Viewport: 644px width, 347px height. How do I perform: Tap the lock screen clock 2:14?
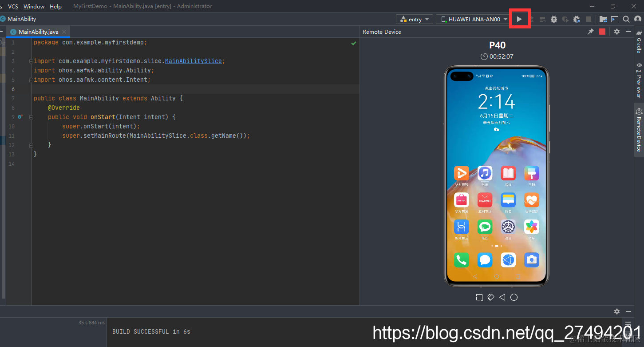point(496,102)
